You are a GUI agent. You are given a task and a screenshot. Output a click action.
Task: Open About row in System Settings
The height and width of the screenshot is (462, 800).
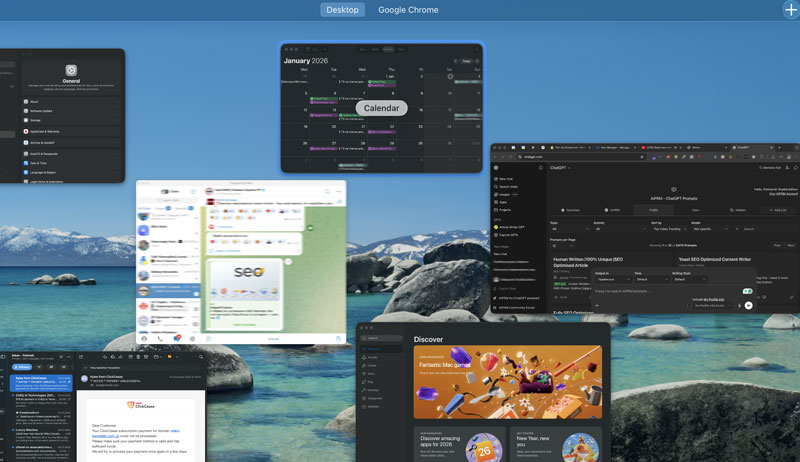click(71, 101)
